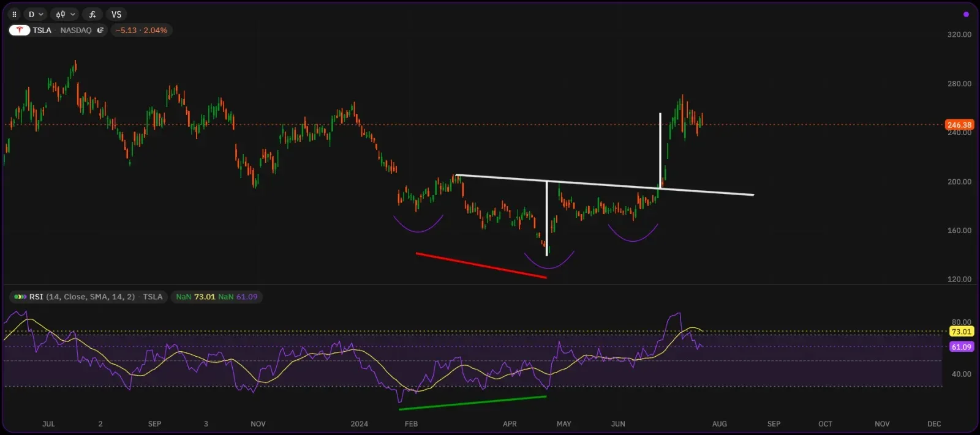Click the RSI indicator colored icon
The image size is (980, 435).
coord(20,297)
